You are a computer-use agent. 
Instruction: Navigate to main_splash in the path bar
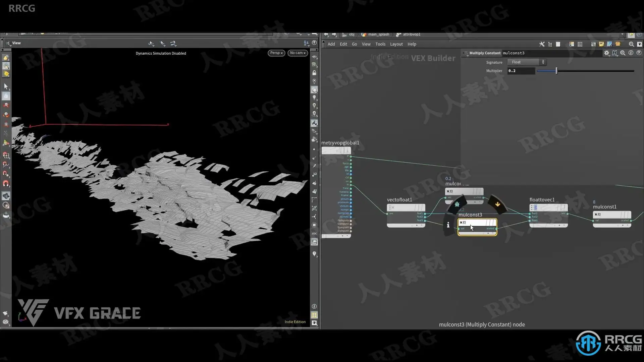point(378,35)
